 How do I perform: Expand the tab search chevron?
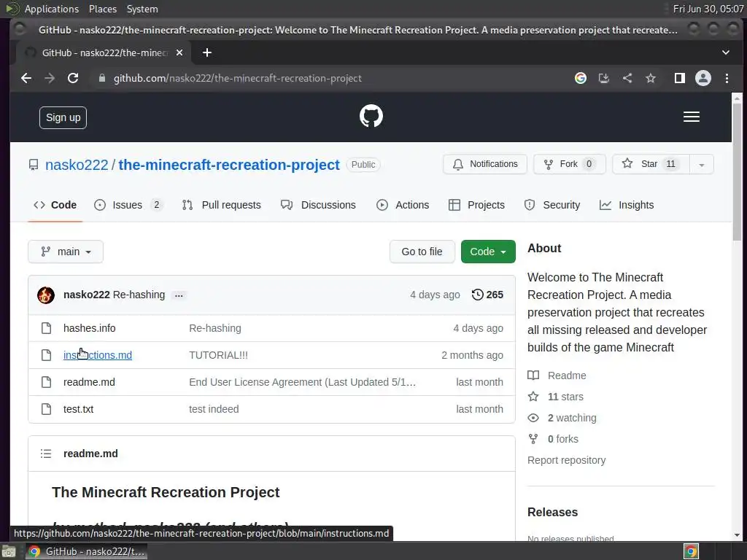click(x=726, y=52)
